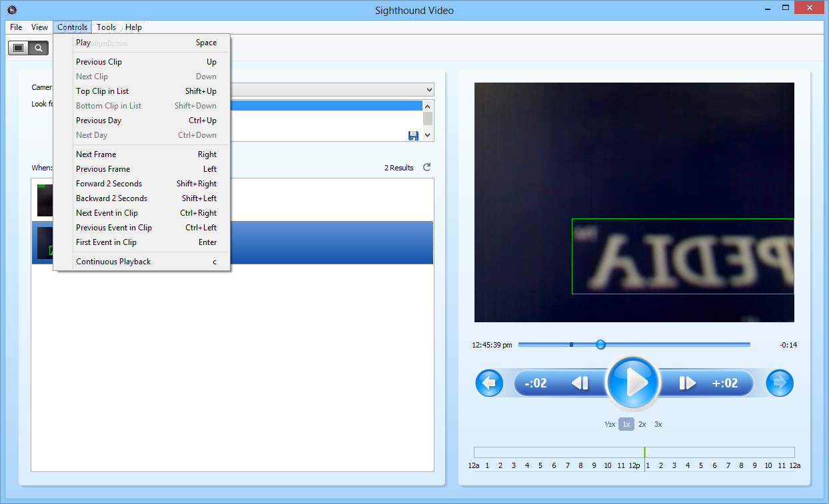
Task: Select First Event in Clip
Action: (142, 242)
